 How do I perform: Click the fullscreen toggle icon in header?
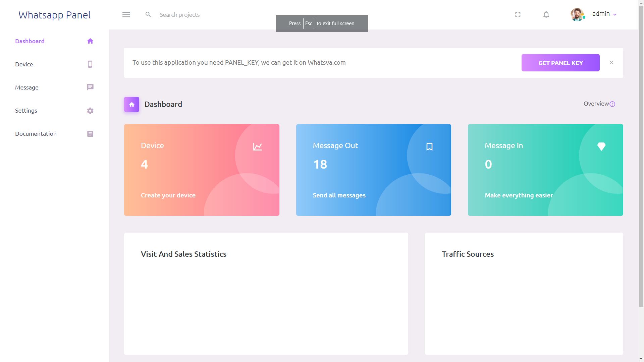(x=518, y=15)
